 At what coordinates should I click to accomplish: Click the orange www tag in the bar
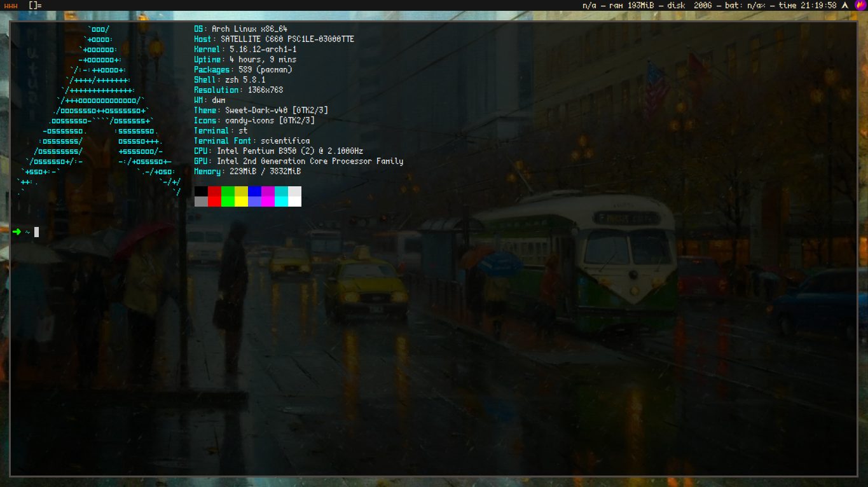point(10,5)
